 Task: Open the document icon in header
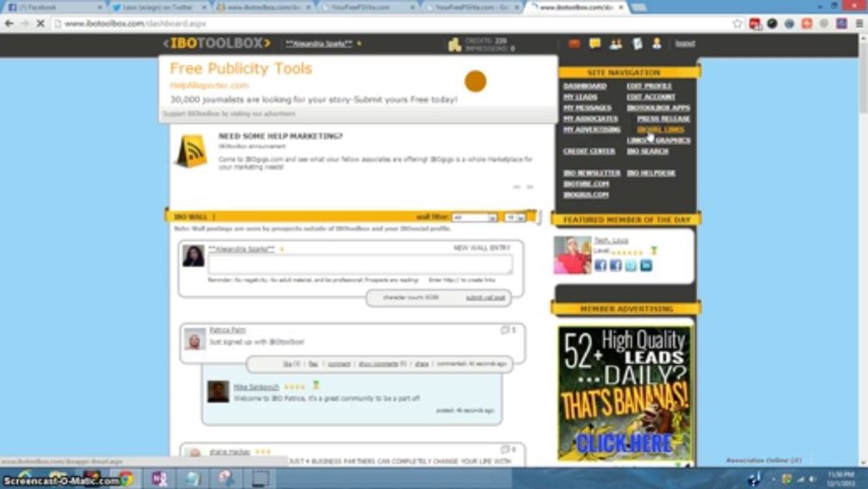pyautogui.click(x=637, y=43)
